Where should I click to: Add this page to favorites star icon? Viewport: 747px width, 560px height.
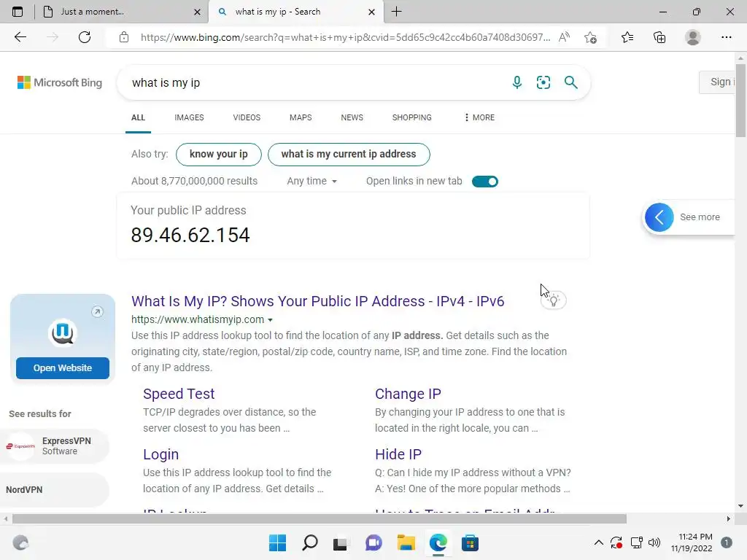(x=590, y=37)
